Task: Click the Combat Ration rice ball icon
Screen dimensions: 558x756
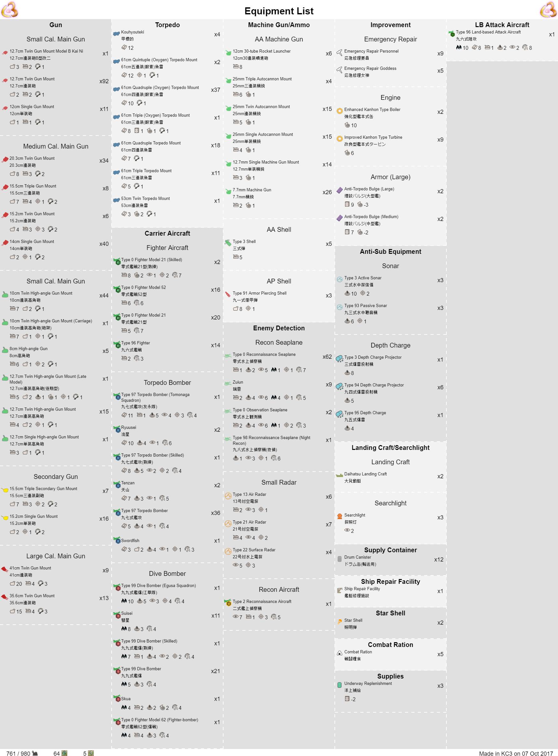Action: click(x=340, y=653)
